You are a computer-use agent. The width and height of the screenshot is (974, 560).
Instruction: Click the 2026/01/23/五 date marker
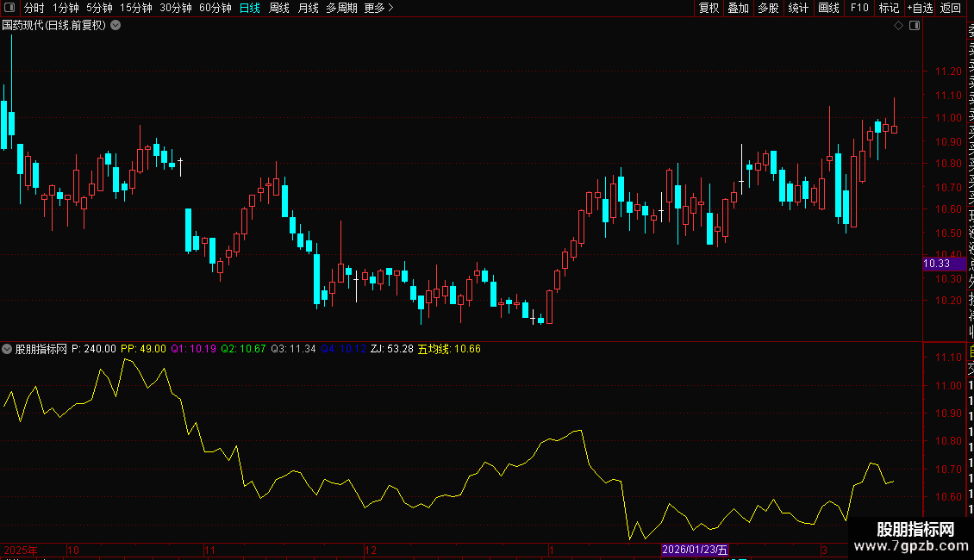click(695, 550)
